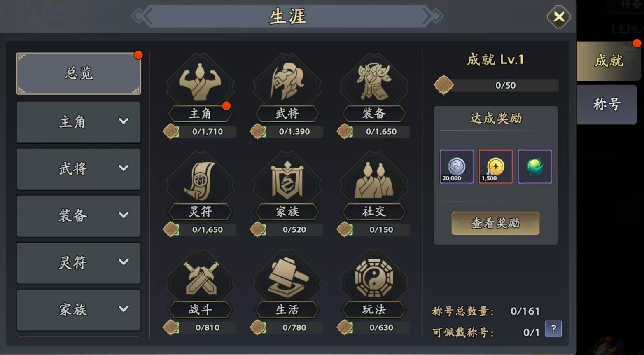Switch to the 称号 tab
The width and height of the screenshot is (644, 355).
607,105
